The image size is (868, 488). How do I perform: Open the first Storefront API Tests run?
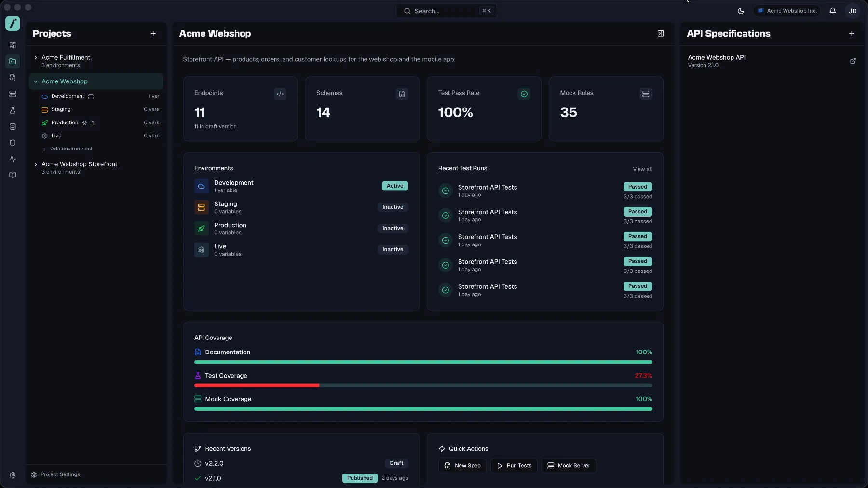click(545, 191)
